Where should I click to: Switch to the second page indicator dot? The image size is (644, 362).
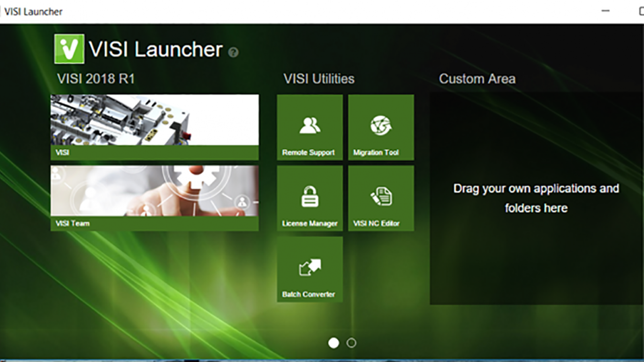[351, 343]
